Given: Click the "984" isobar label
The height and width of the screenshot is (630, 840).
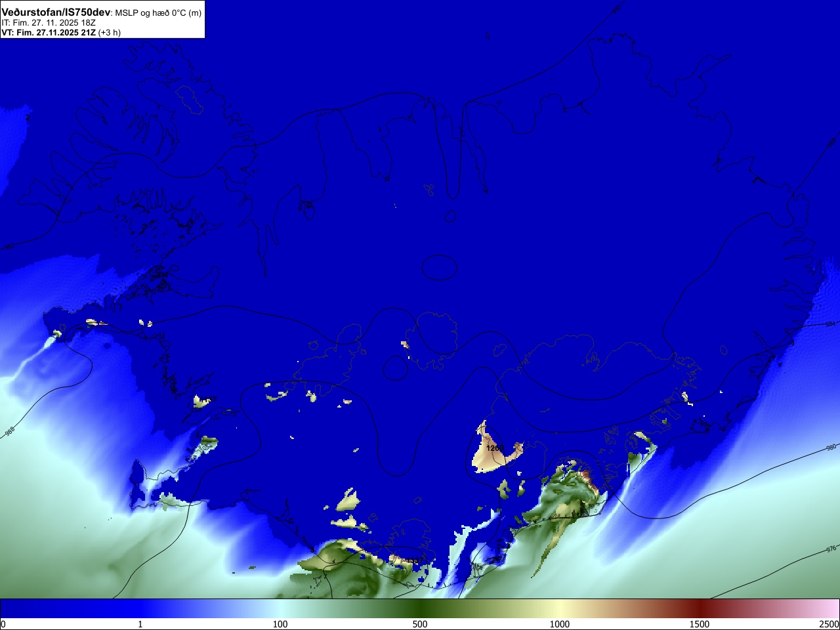Looking at the screenshot, I should point(830,324).
